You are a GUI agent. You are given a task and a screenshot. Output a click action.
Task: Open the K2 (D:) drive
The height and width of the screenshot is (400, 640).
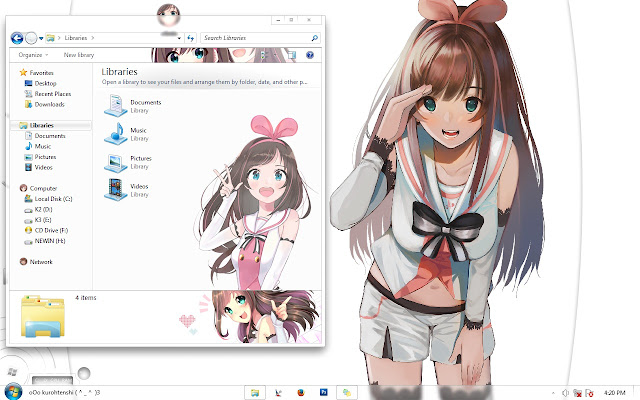click(x=43, y=209)
